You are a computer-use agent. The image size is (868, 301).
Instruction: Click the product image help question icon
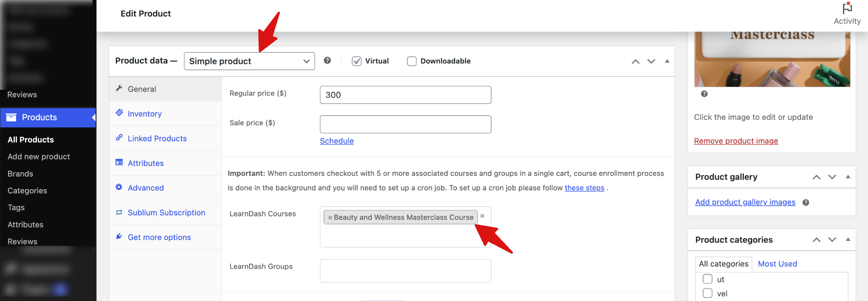704,94
